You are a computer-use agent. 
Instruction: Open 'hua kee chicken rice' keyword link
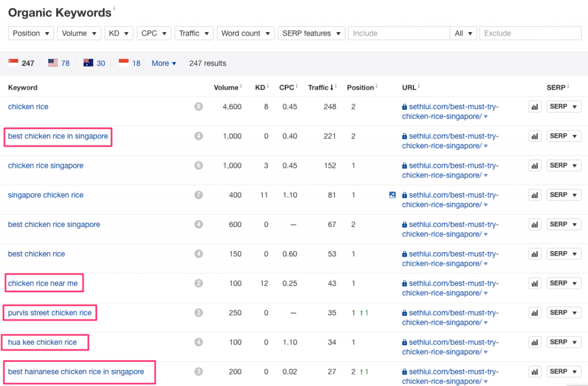pyautogui.click(x=42, y=342)
